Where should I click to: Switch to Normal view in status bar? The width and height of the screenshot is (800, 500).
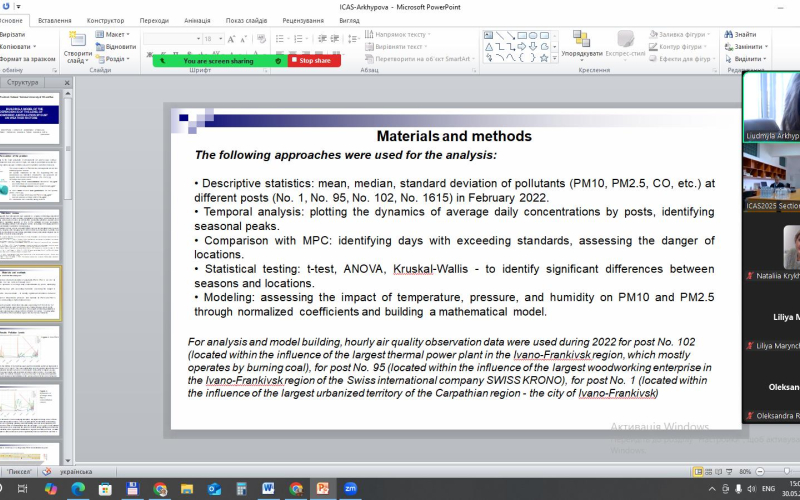(x=698, y=471)
